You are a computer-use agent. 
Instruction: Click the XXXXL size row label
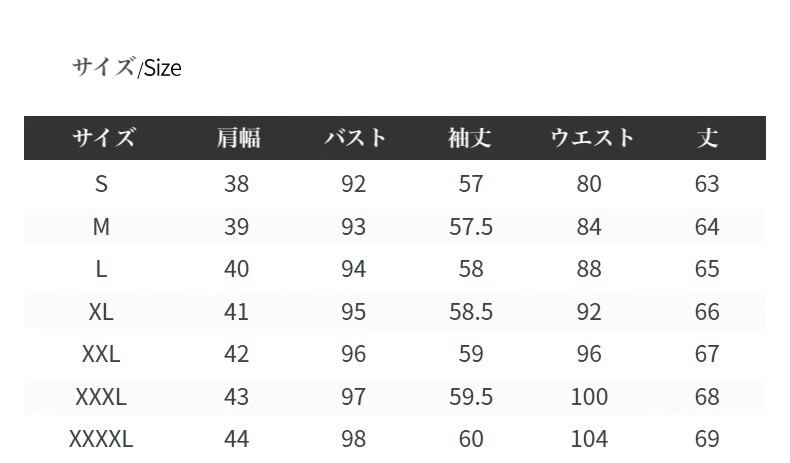click(101, 439)
